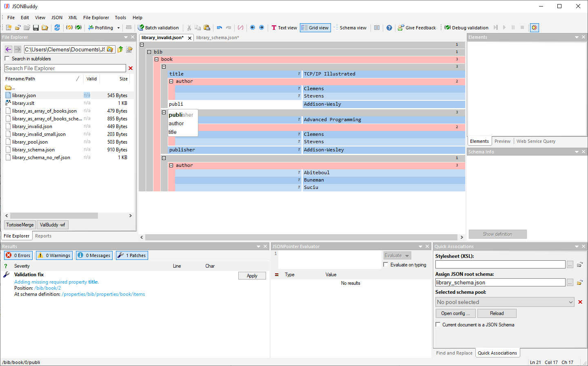Click the Save floppy disk icon
The height and width of the screenshot is (366, 588).
[x=36, y=28]
